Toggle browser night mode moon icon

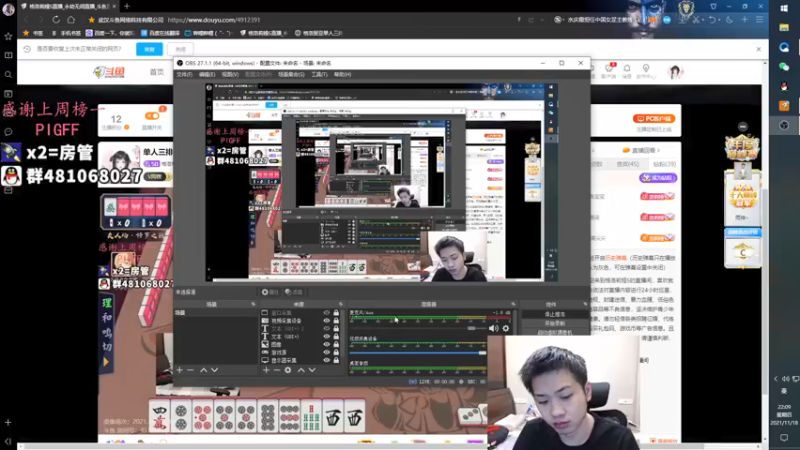(x=730, y=20)
